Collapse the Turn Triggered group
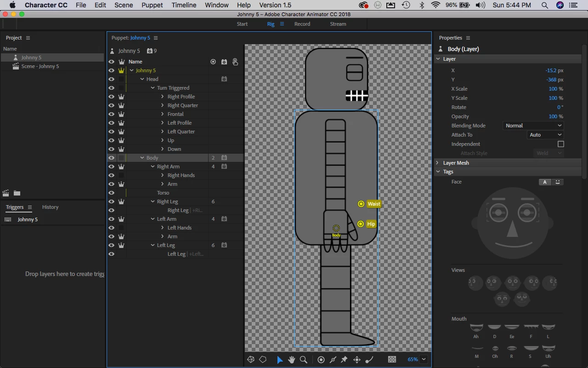This screenshot has width=588, height=368. point(153,88)
